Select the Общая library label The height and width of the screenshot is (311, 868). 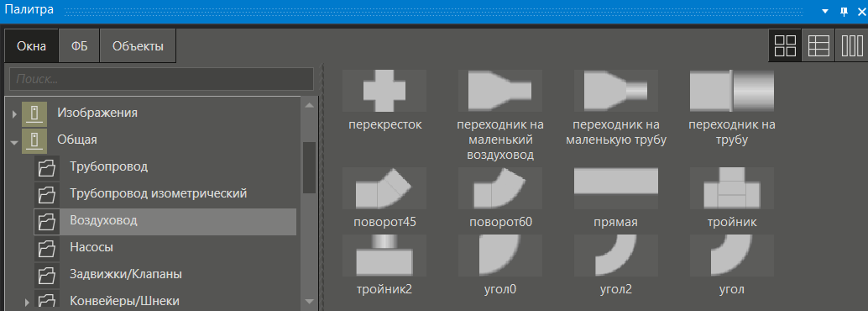point(77,140)
